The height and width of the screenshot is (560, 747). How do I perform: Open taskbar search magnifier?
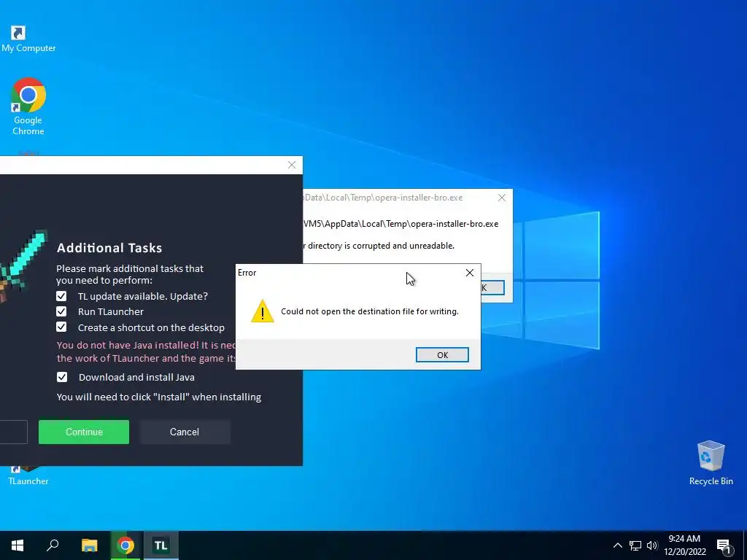pyautogui.click(x=53, y=545)
